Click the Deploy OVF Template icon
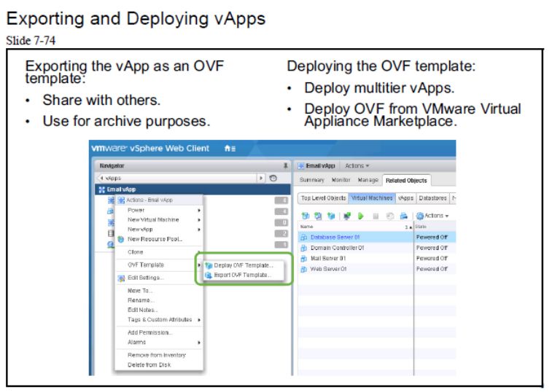 coord(209,265)
